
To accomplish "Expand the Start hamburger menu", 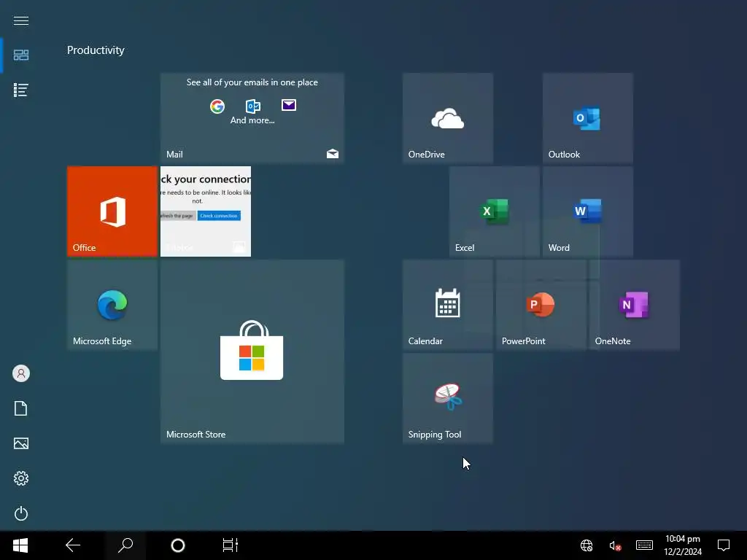I will pos(21,20).
